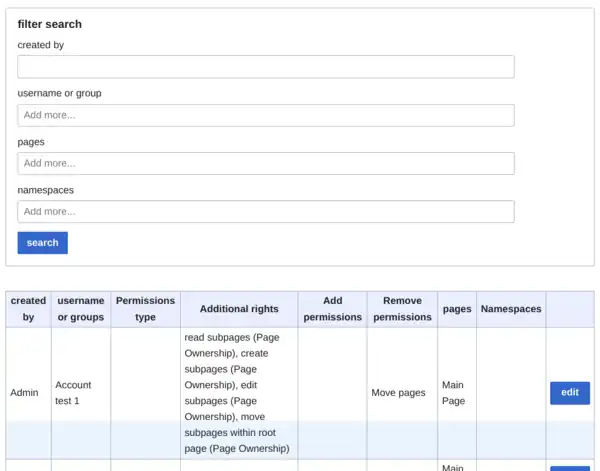Open the "namespaces" Add more field

(266, 211)
